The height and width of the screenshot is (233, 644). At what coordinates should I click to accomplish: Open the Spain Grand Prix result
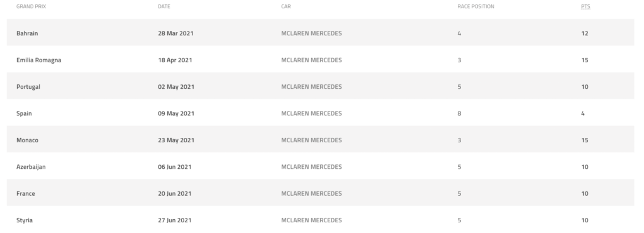pyautogui.click(x=24, y=113)
